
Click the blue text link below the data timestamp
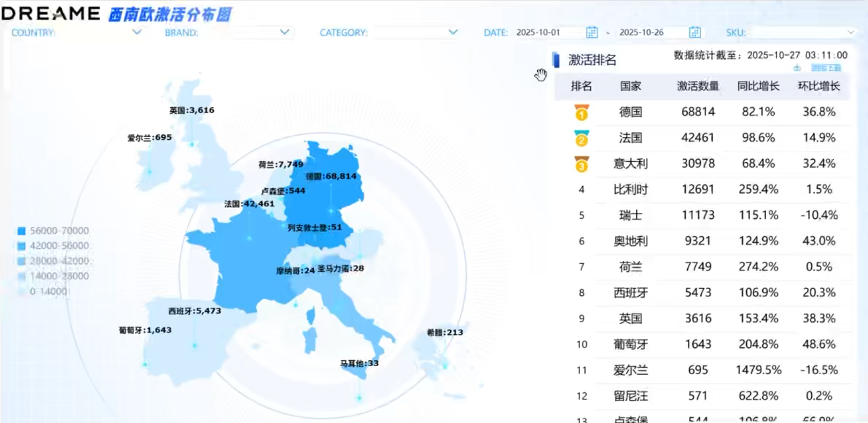pos(826,68)
